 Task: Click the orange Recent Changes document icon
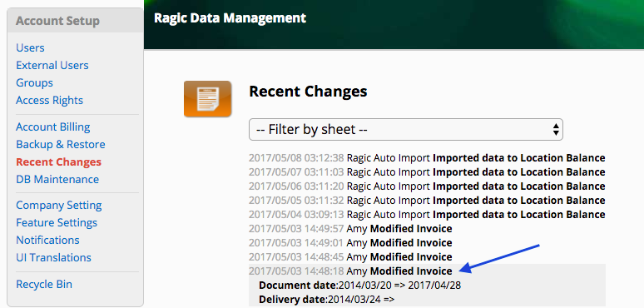click(207, 99)
